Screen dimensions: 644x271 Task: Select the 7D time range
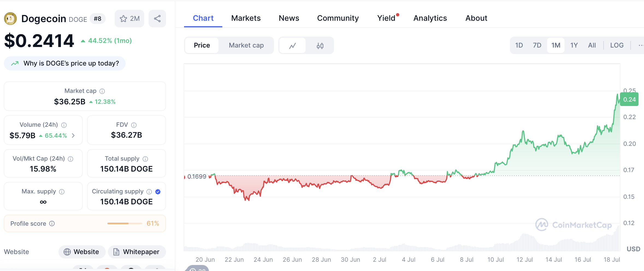coord(537,45)
